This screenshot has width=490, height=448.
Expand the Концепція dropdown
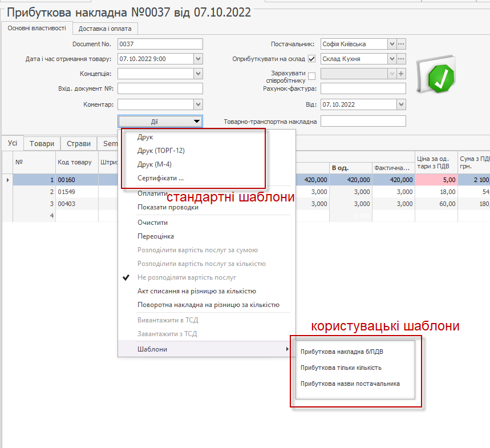pyautogui.click(x=198, y=74)
